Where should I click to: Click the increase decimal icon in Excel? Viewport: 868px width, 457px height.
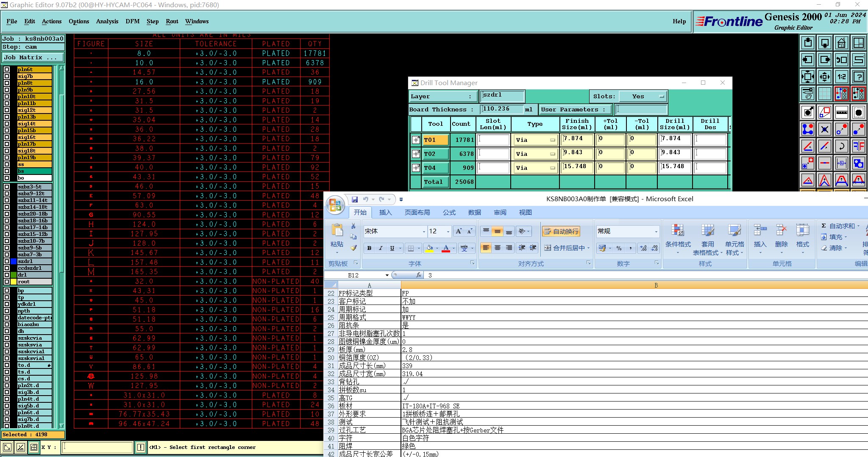click(643, 248)
